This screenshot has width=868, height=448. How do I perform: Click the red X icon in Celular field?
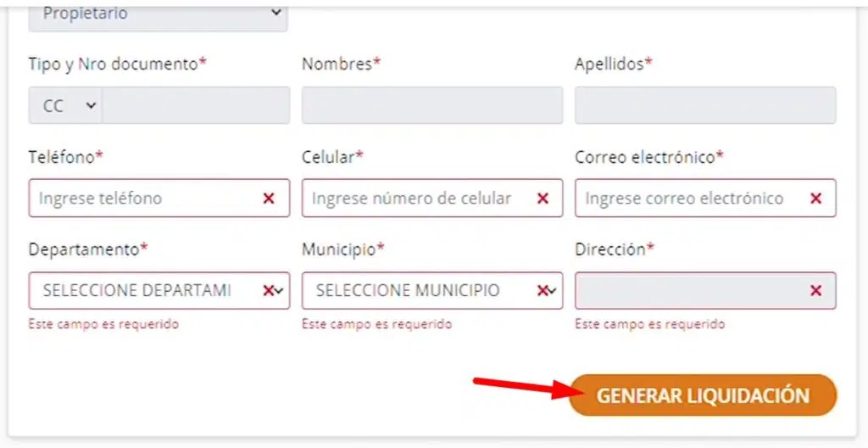click(x=543, y=198)
